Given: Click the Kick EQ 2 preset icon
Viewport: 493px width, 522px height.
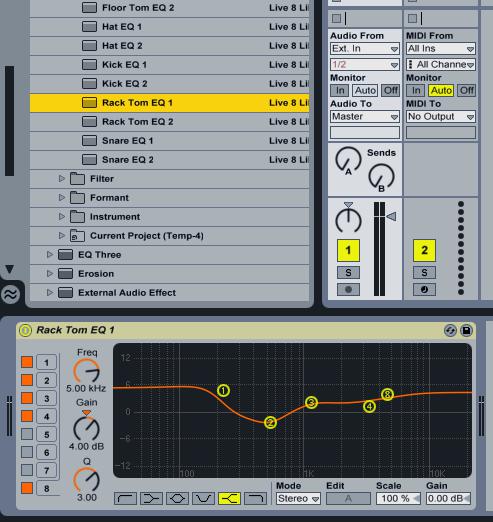Looking at the screenshot, I should coord(89,84).
